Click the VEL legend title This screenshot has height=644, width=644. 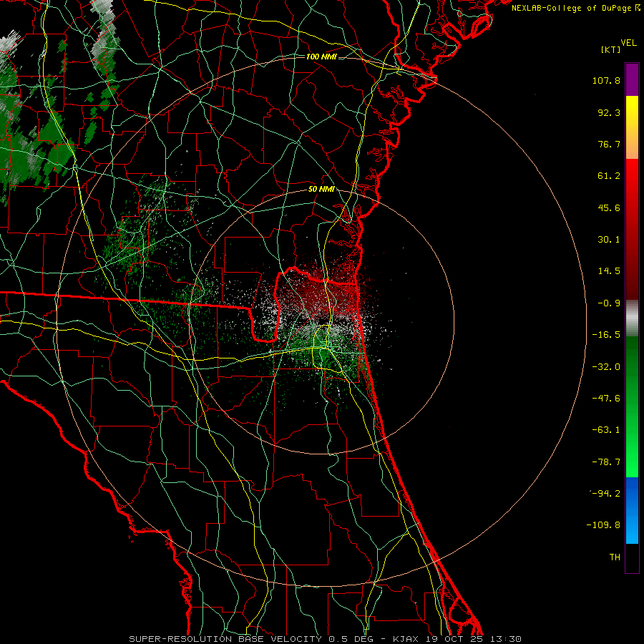[628, 43]
